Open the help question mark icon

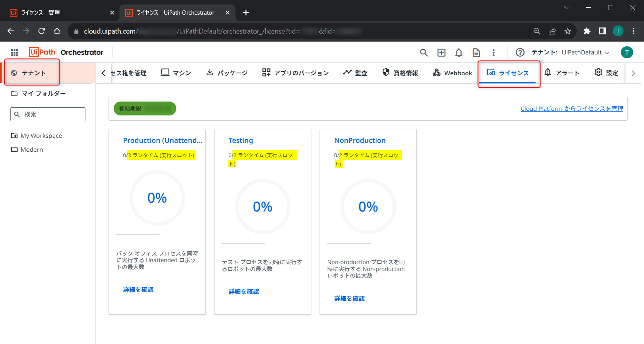click(x=520, y=53)
